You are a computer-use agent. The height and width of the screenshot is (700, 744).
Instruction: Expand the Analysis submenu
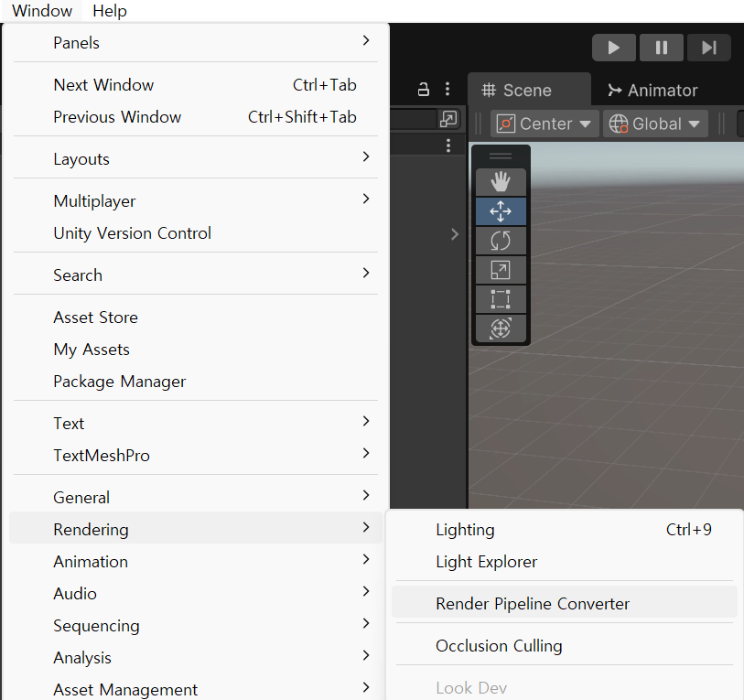[196, 657]
